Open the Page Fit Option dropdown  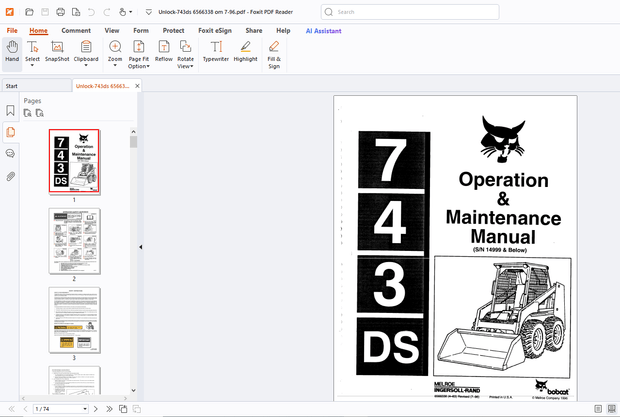coord(139,55)
